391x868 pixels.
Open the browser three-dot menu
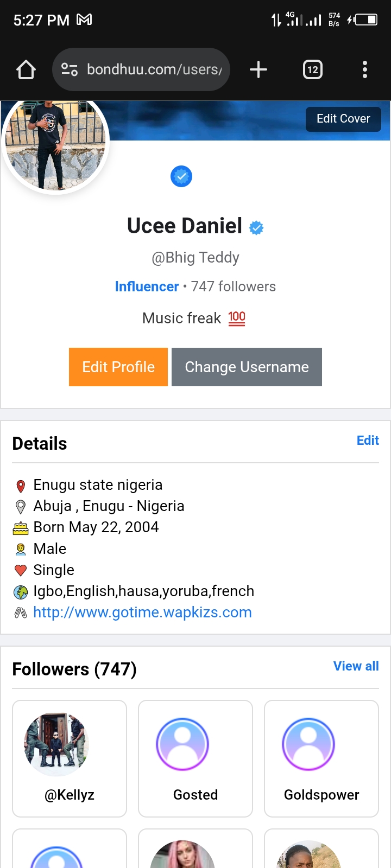365,69
